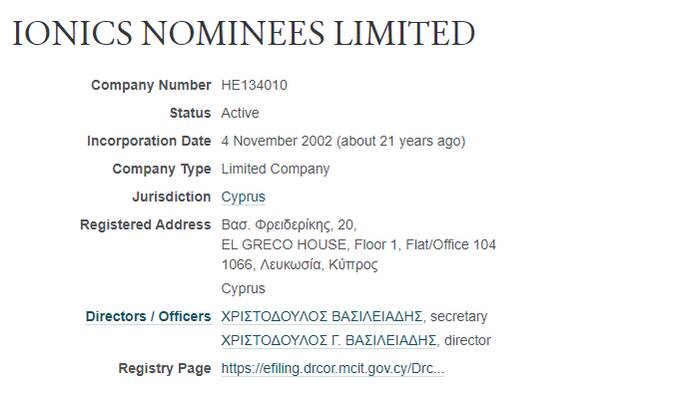Click the EL GRECO HOUSE address line
The height and width of the screenshot is (398, 680).
359,245
